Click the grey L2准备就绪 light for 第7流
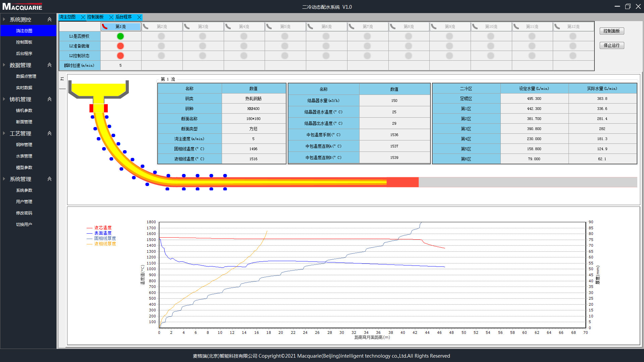Viewport: 644px width, 362px height. pos(367,46)
